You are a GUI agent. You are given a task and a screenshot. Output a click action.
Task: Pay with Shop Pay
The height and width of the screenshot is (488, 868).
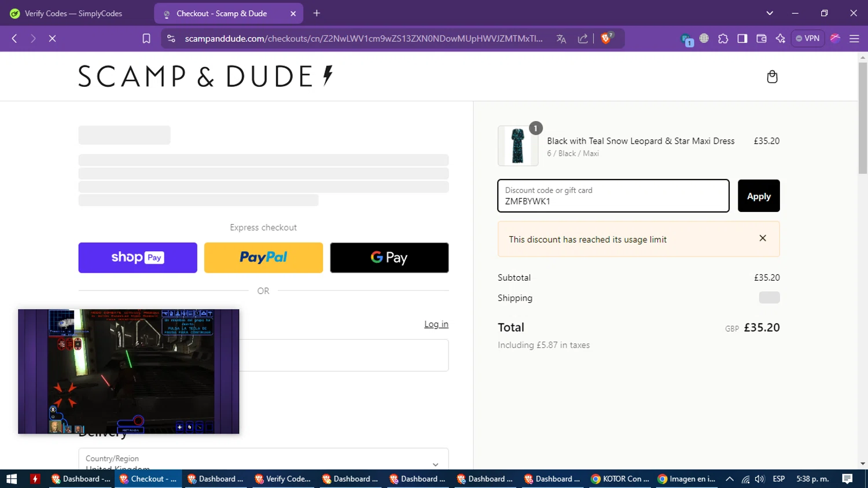click(138, 258)
